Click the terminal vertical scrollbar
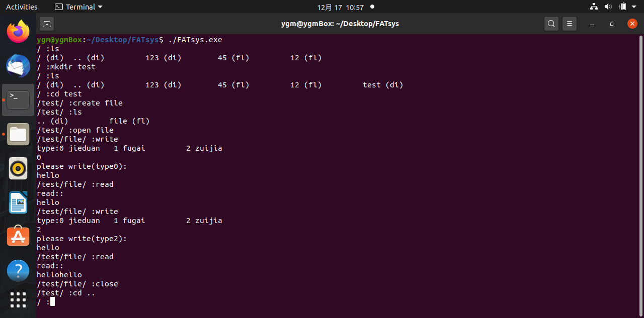The image size is (644, 318). pyautogui.click(x=641, y=176)
